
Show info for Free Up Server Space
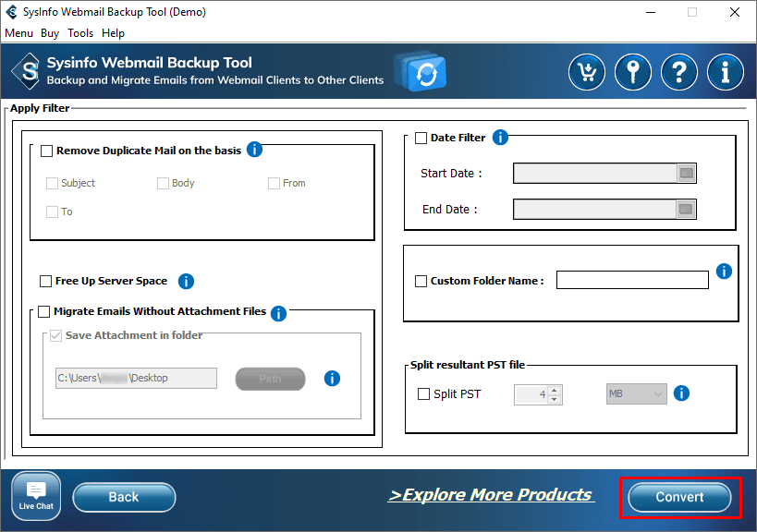186,281
